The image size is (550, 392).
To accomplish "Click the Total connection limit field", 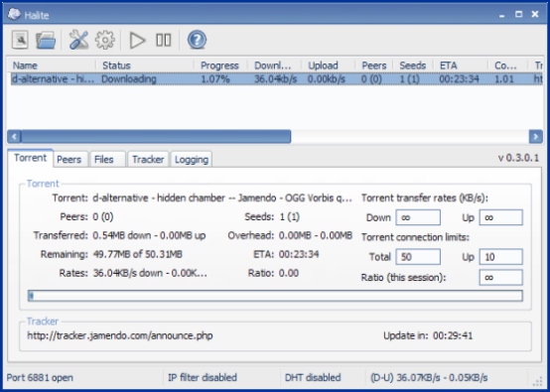I will (x=418, y=257).
